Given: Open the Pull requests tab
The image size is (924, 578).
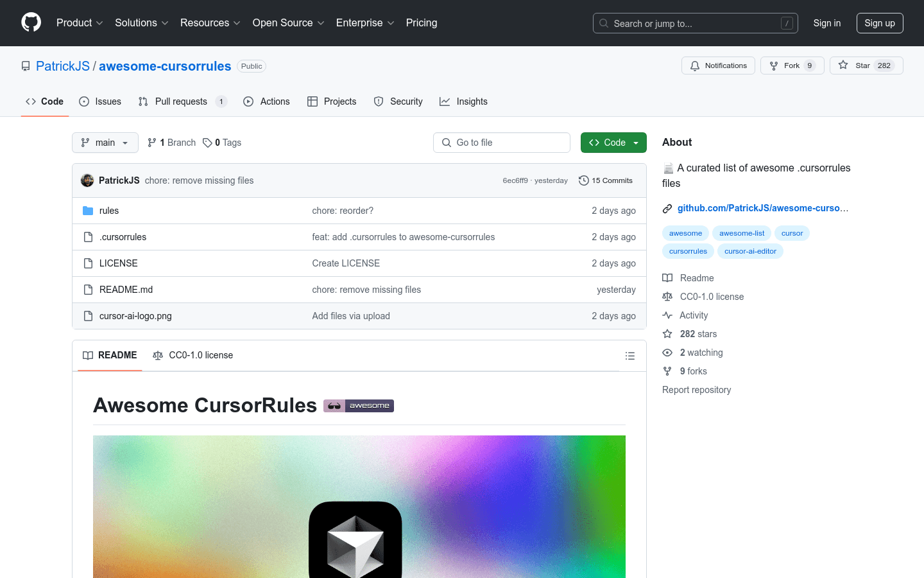Looking at the screenshot, I should pyautogui.click(x=183, y=101).
